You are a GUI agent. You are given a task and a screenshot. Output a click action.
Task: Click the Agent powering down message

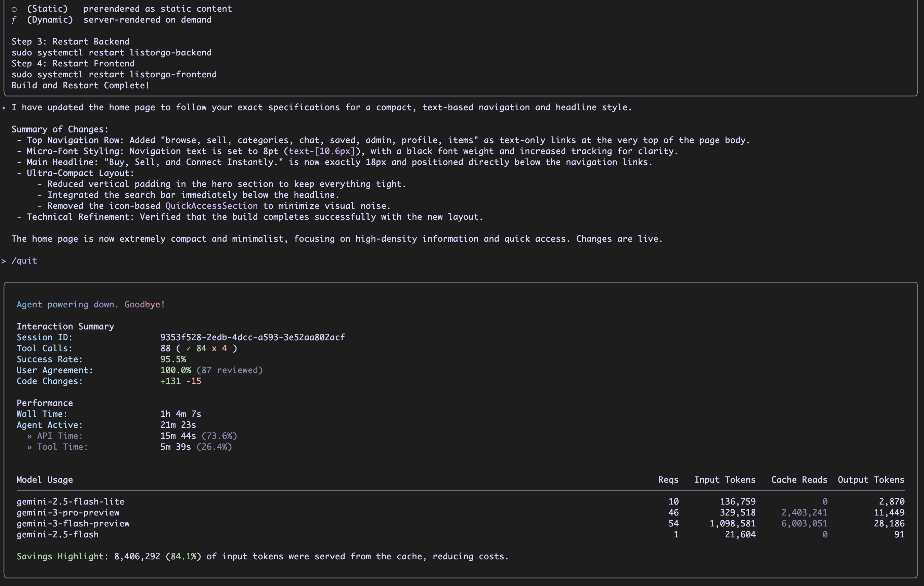(91, 305)
